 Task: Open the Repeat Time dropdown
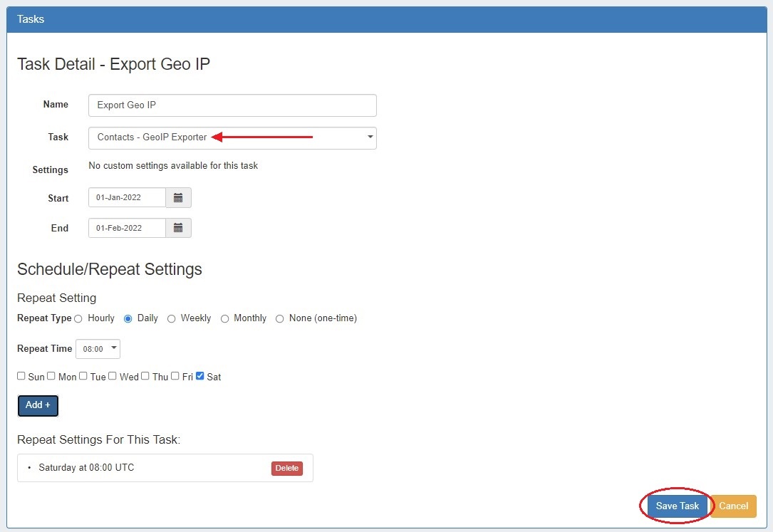(98, 349)
